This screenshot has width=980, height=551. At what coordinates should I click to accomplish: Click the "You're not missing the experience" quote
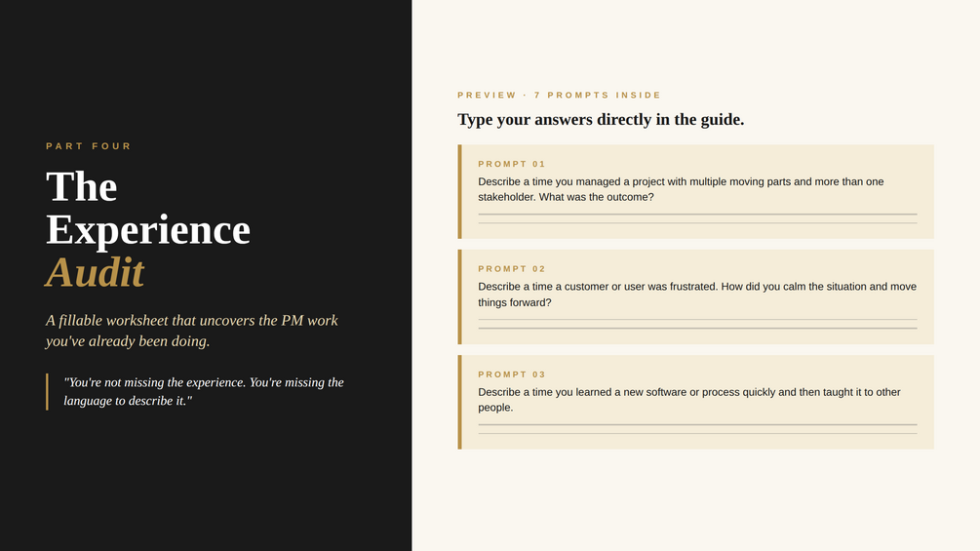tap(204, 392)
